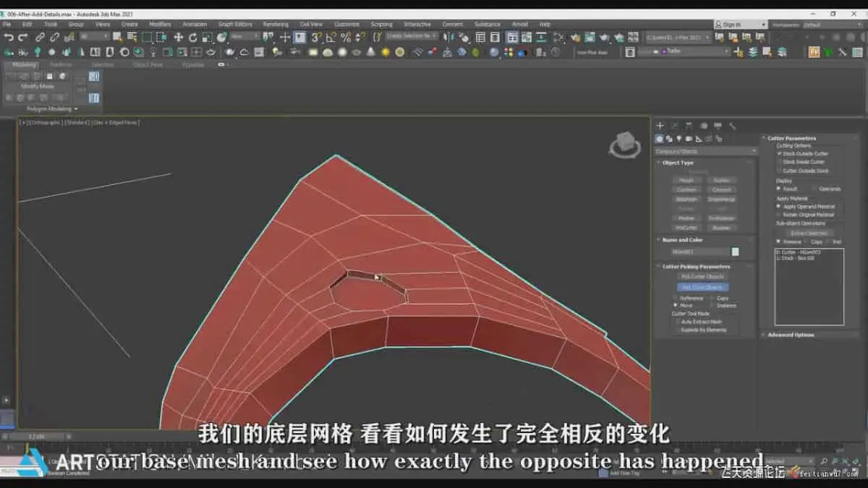Open the Compound Objects category dropdown

coord(705,151)
